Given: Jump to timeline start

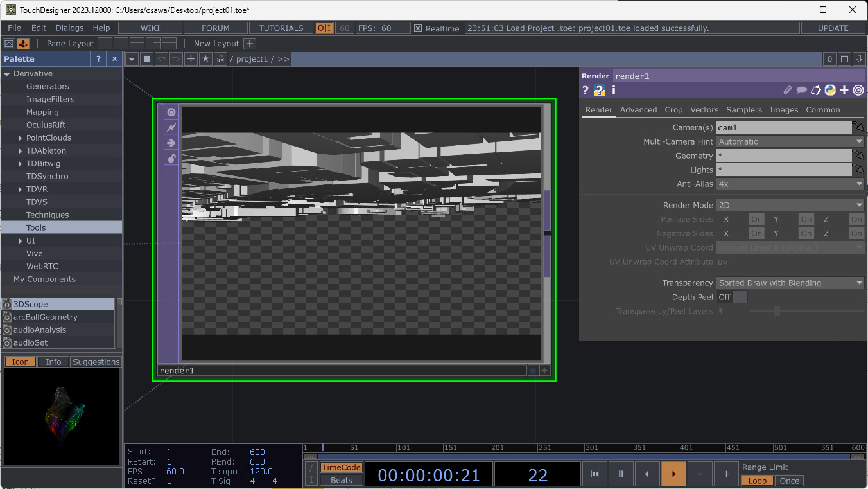Looking at the screenshot, I should 595,474.
